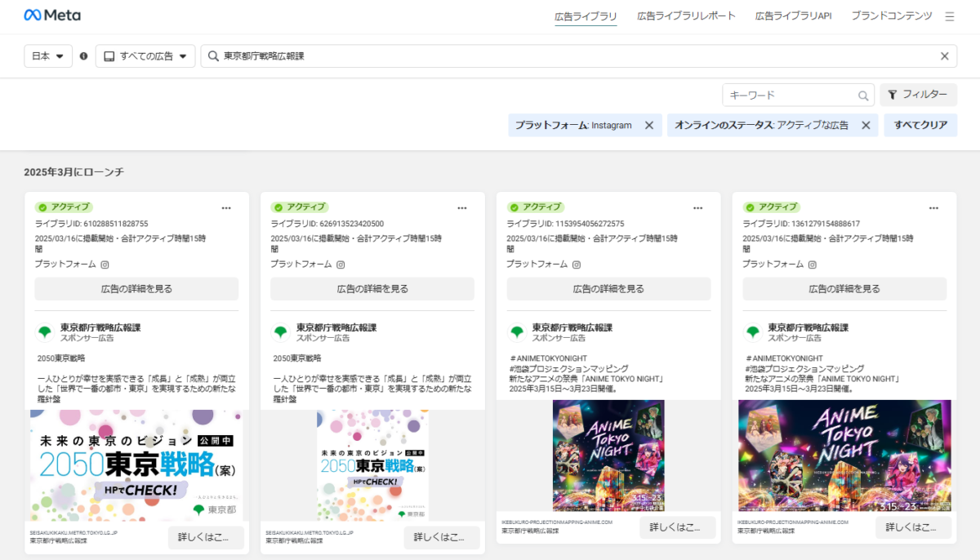Click advertiser name on ad 610288511828755
Image resolution: width=980 pixels, height=560 pixels.
point(100,327)
